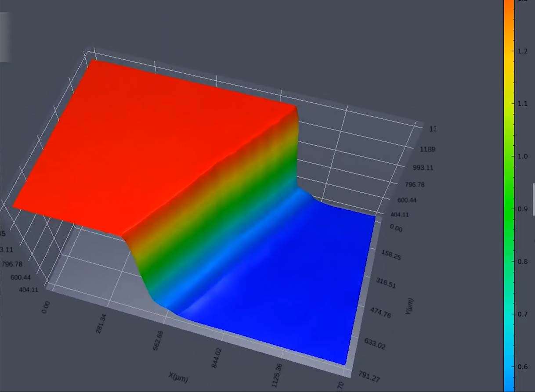Screen dimensions: 535x392
Task: Click the 1125.36 tick label on X axis
Action: tap(278, 374)
